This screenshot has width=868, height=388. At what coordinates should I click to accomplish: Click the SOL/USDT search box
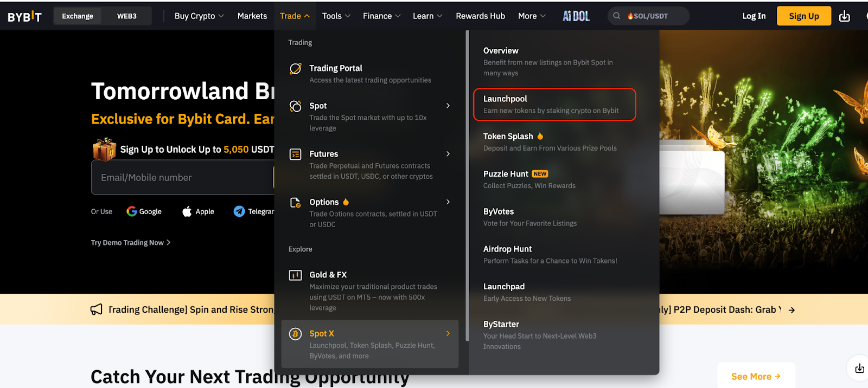coord(649,16)
